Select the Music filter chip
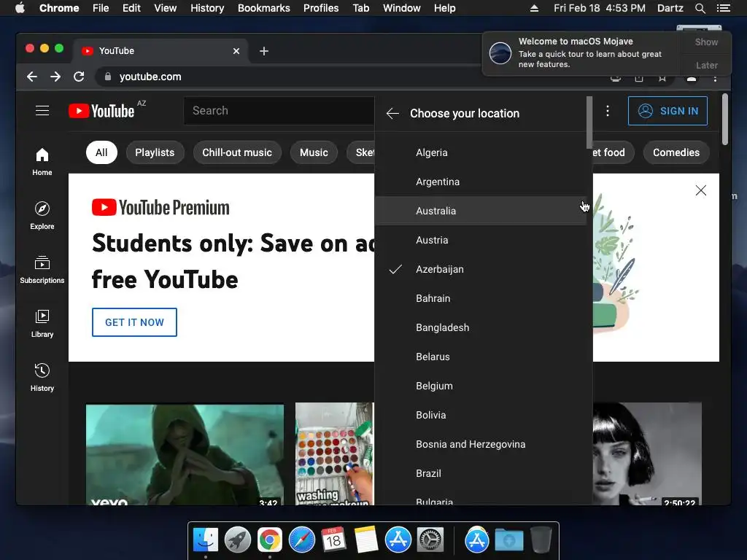This screenshot has height=560, width=747. pyautogui.click(x=314, y=152)
